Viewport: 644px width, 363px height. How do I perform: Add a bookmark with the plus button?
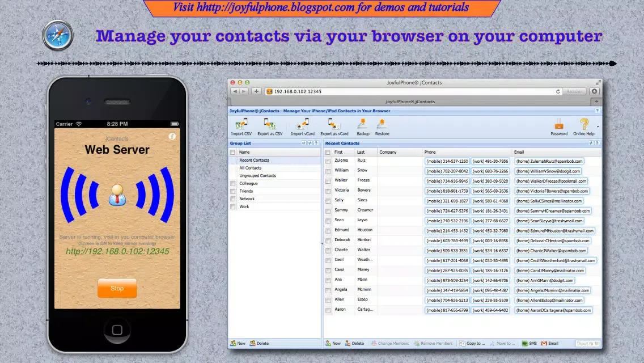(x=256, y=91)
